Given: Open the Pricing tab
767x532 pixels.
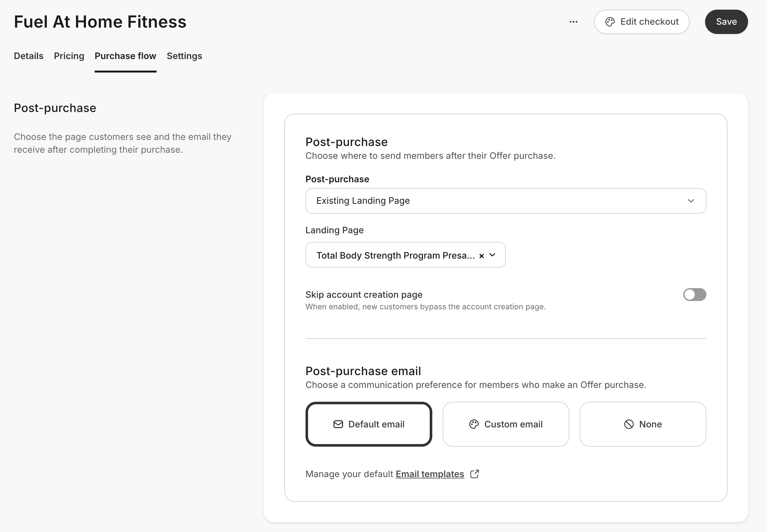Looking at the screenshot, I should coord(69,56).
